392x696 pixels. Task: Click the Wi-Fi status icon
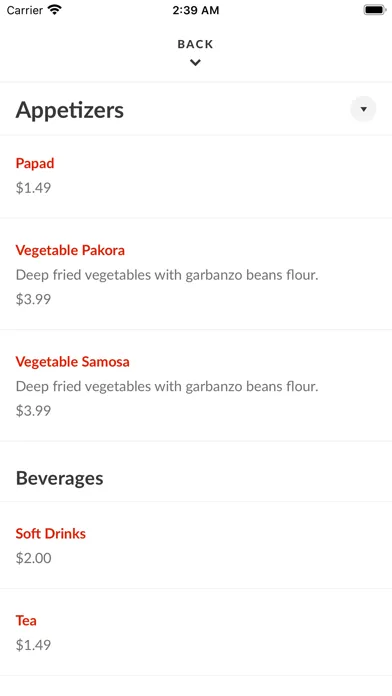point(55,10)
